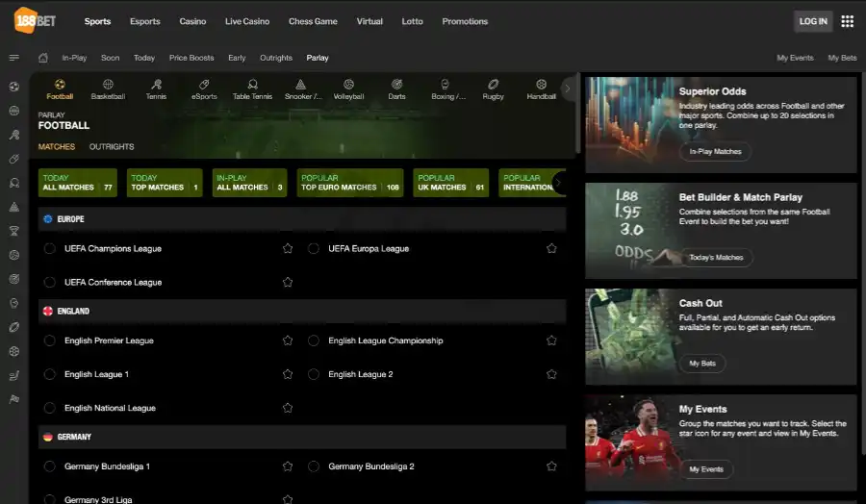
Task: Switch to the Price Boosts tab
Action: coord(191,58)
